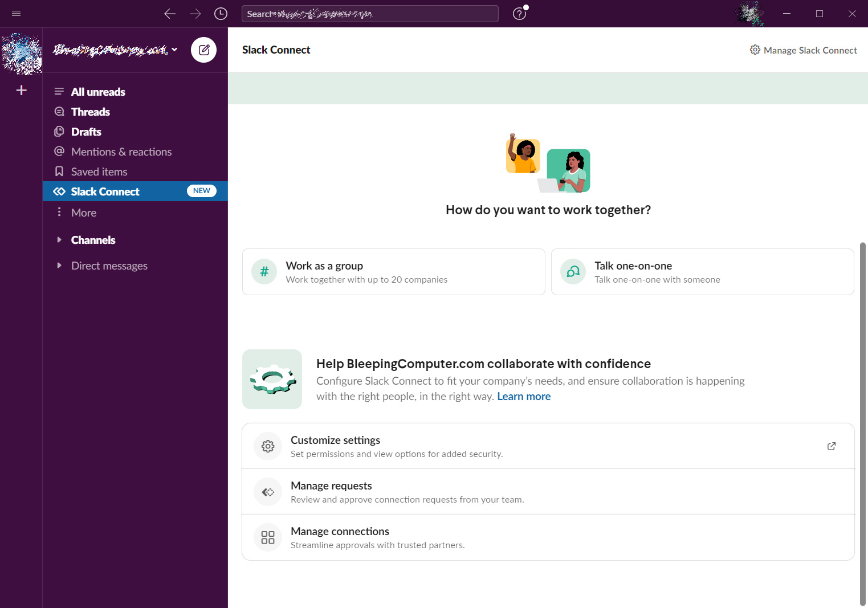Click the two people illustration

pyautogui.click(x=548, y=163)
